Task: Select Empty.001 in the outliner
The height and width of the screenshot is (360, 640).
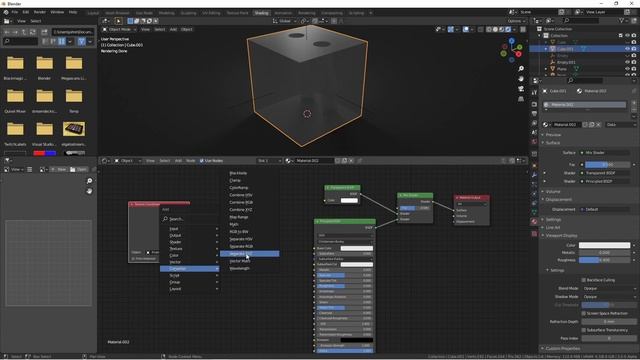Action: click(x=566, y=62)
